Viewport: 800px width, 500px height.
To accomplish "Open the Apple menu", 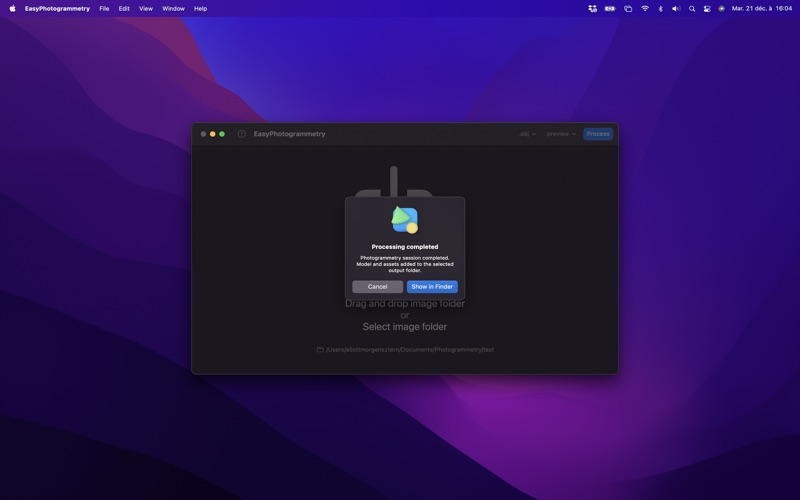I will [x=12, y=8].
